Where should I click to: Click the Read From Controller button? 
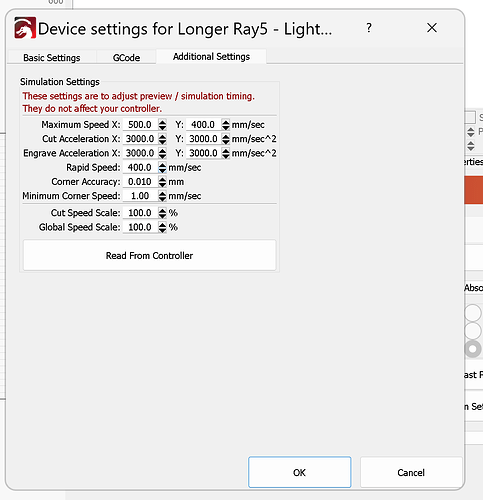click(149, 255)
